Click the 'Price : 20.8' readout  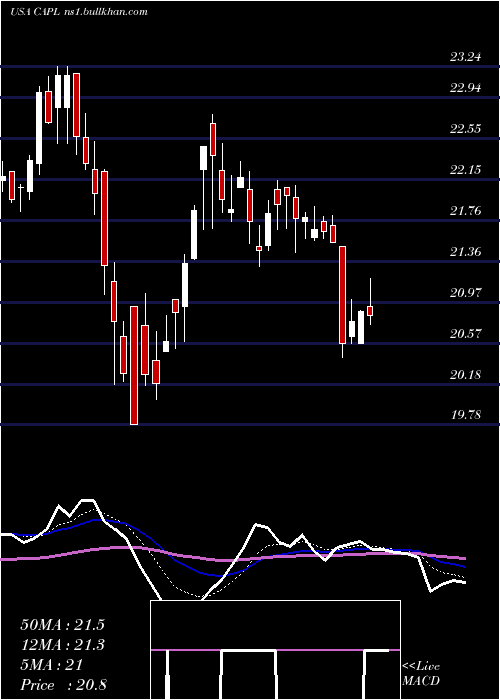63,685
